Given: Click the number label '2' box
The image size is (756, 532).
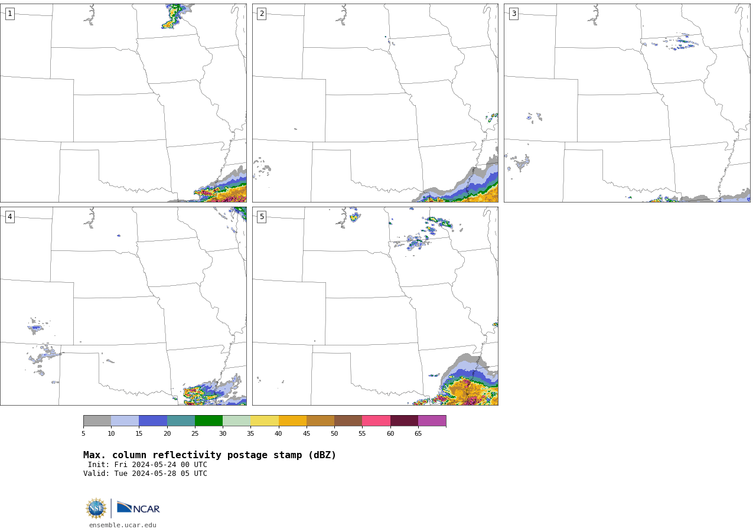Looking at the screenshot, I should (x=262, y=14).
